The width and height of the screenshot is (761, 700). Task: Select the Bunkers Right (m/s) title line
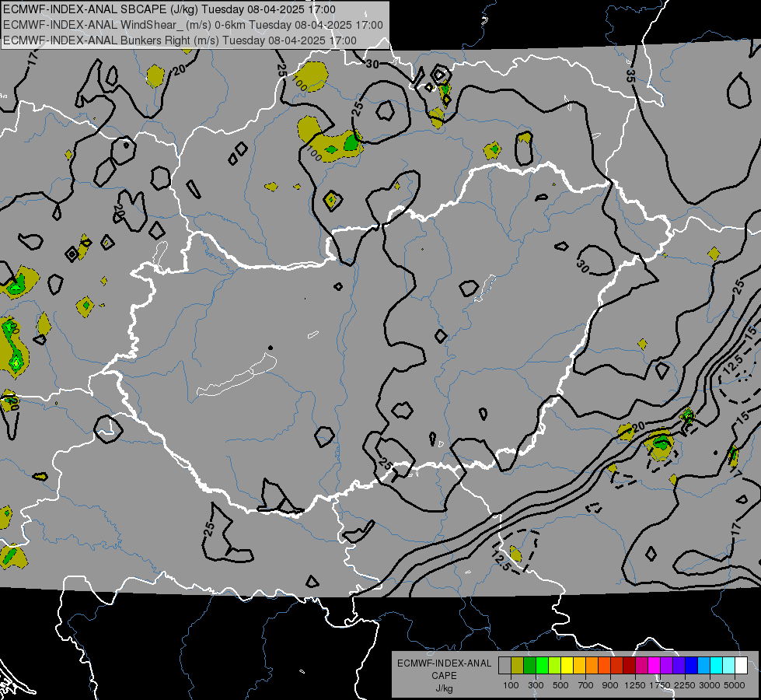pyautogui.click(x=180, y=40)
